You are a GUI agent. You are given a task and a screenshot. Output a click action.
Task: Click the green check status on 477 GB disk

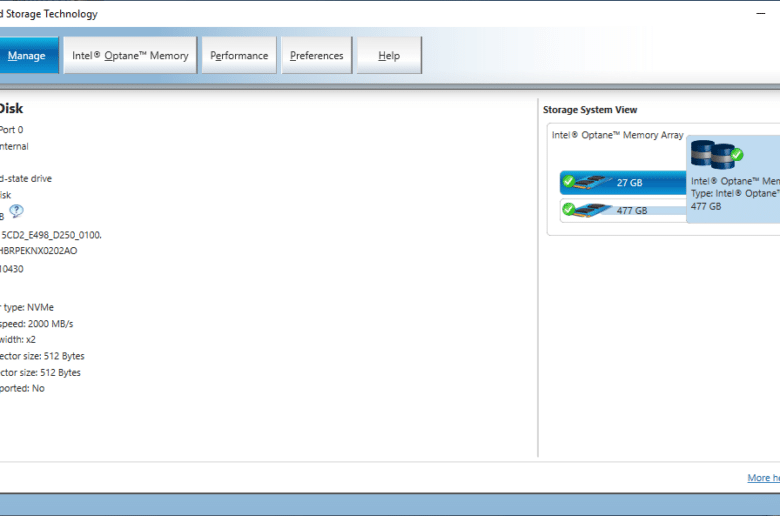569,208
